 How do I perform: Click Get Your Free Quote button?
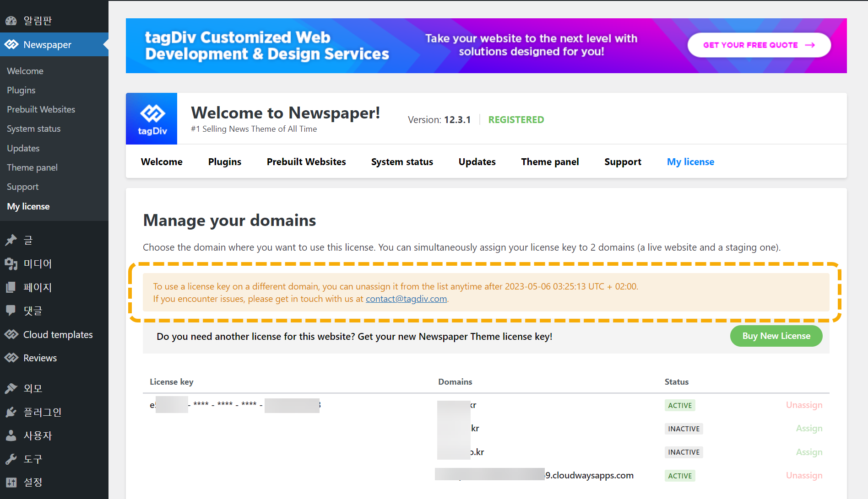(759, 45)
